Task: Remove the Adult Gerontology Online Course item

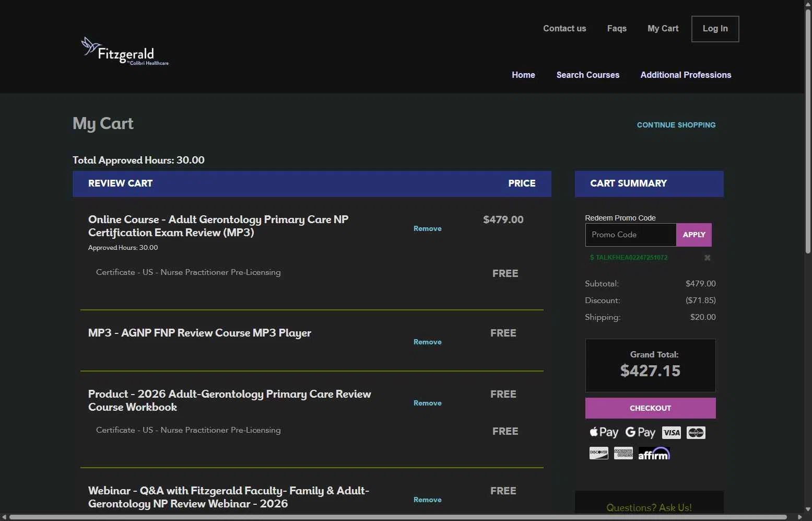Action: click(x=428, y=228)
